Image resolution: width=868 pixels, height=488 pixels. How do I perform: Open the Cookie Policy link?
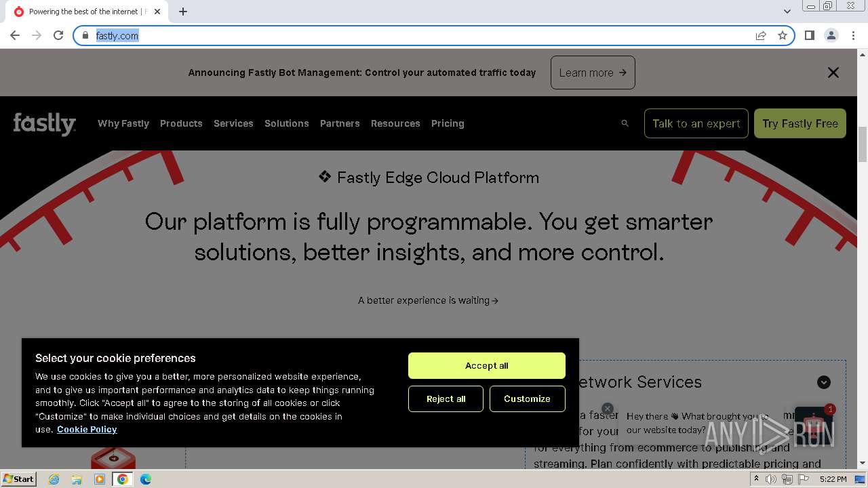click(x=87, y=430)
